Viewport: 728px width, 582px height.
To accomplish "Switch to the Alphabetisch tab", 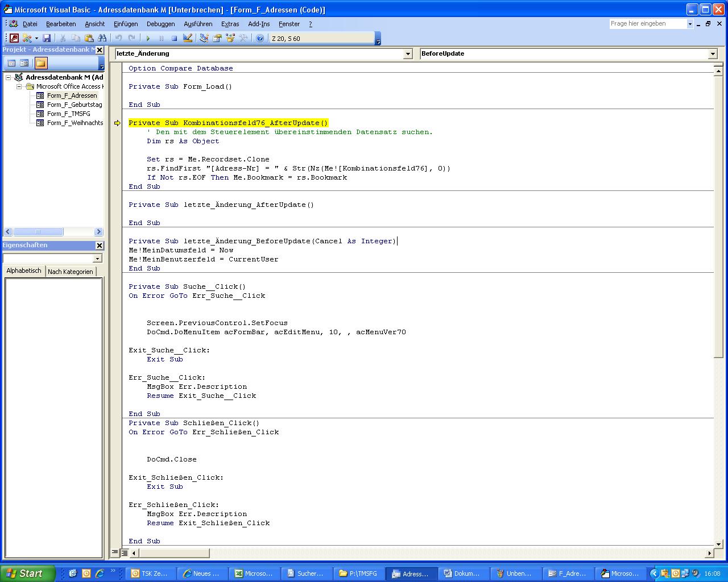I will [24, 271].
